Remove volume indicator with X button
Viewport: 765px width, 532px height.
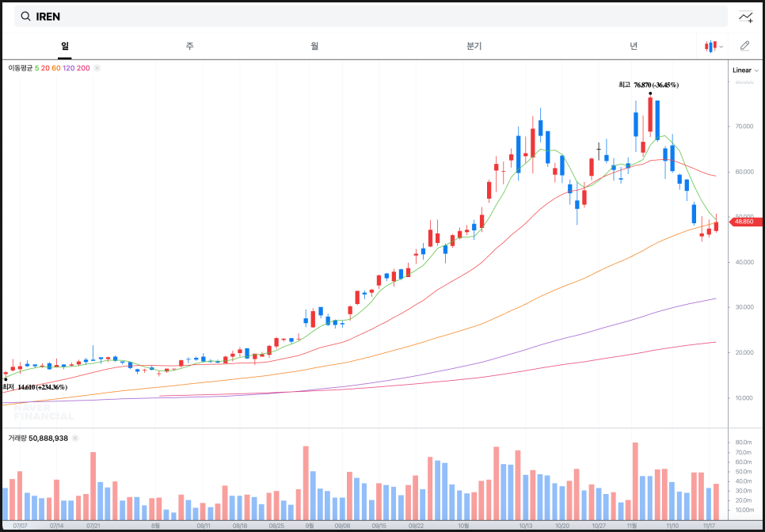click(x=75, y=438)
